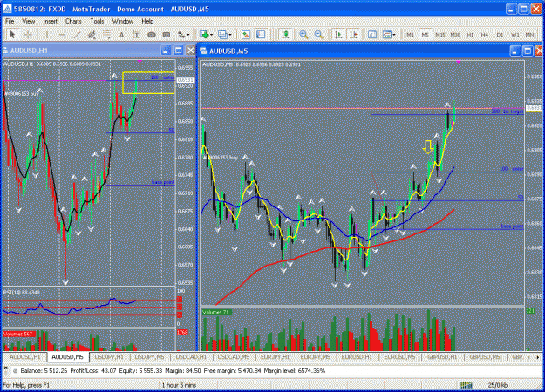Select the Crosshair tool

coord(28,35)
